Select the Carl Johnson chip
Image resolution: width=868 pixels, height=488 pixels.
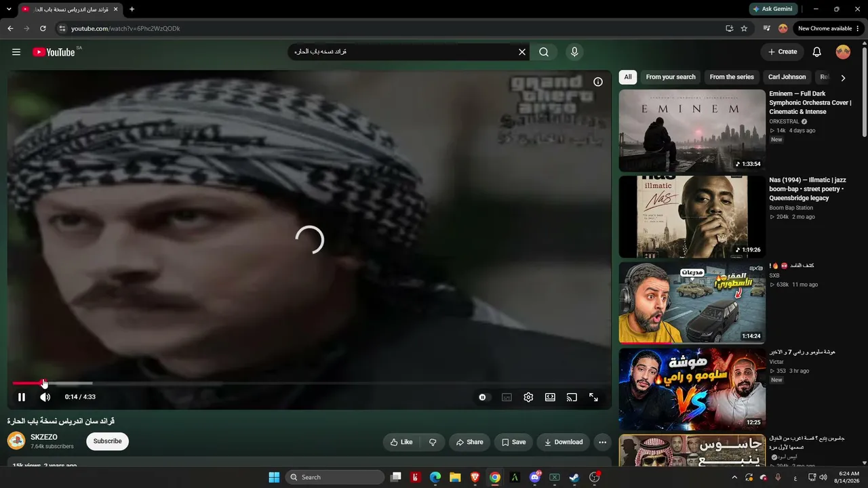click(x=787, y=77)
